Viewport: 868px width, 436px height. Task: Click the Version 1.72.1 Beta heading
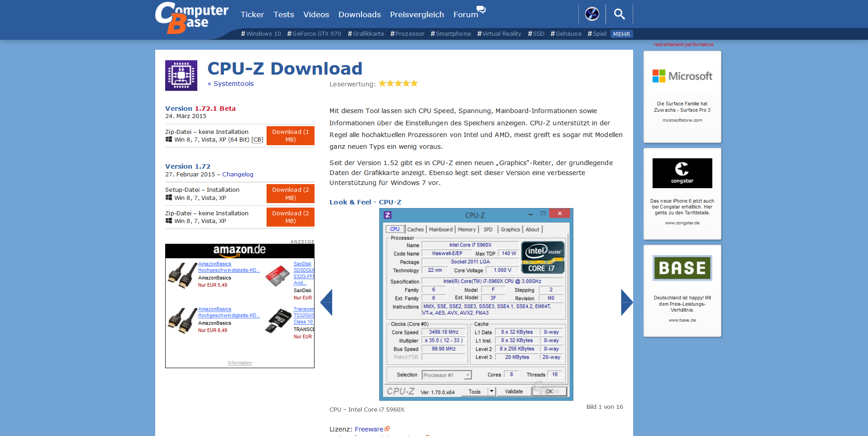[200, 109]
